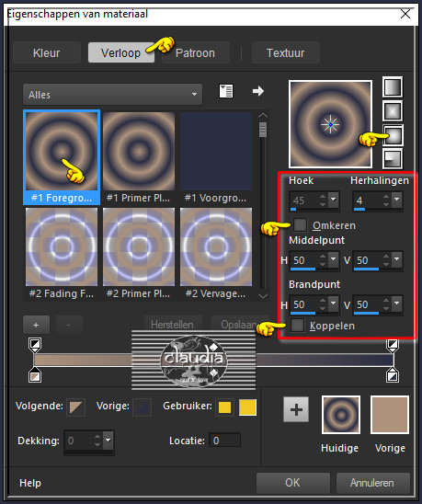This screenshot has height=504, width=422.
Task: Switch to the Kleur tab
Action: click(x=47, y=52)
